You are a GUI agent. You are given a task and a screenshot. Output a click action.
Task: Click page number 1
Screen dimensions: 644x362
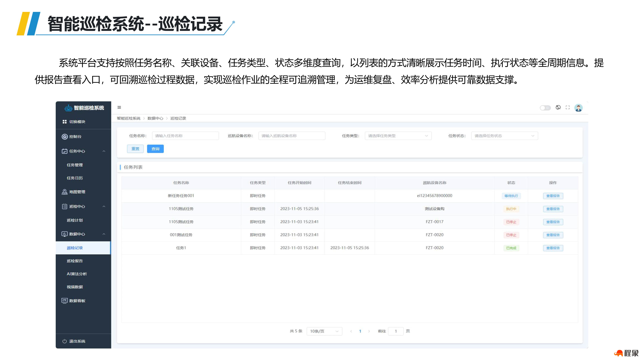(x=360, y=331)
